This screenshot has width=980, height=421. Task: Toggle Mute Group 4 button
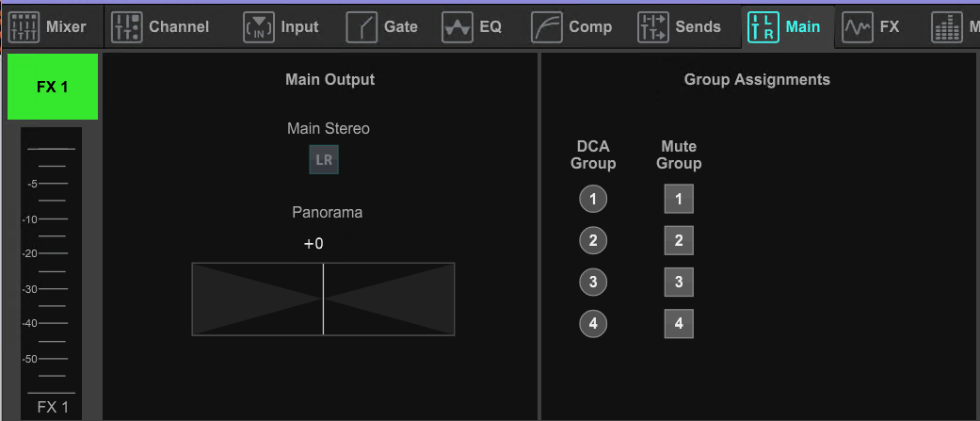pos(679,323)
